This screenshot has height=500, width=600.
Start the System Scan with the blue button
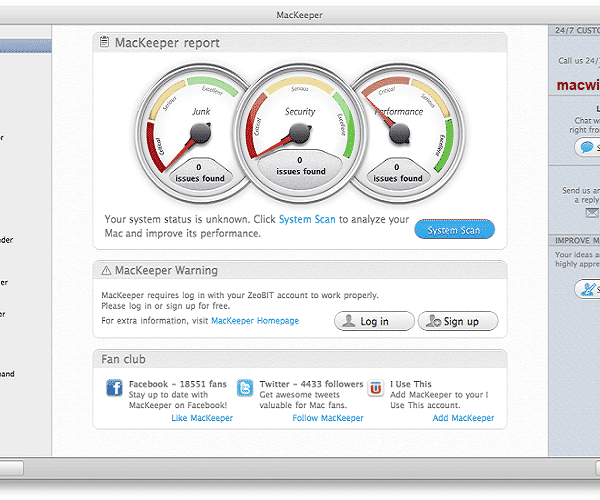click(x=454, y=230)
